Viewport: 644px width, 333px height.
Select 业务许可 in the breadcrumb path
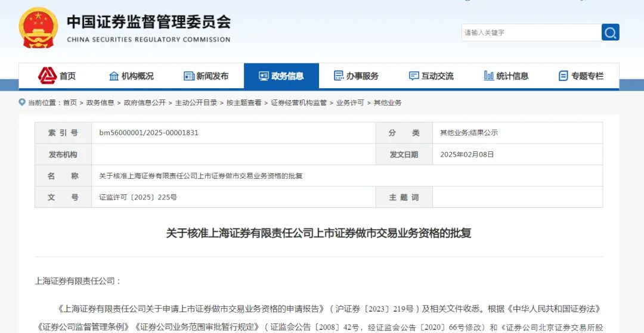click(350, 102)
